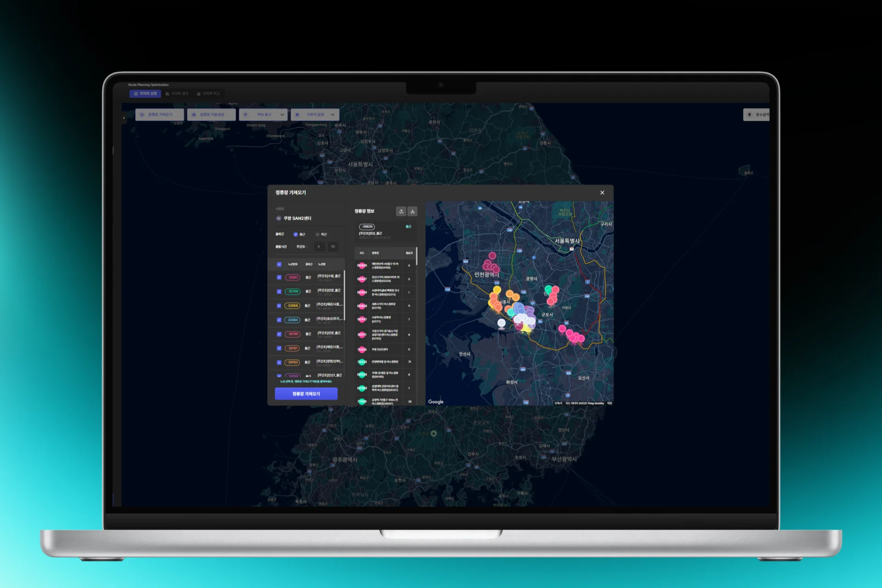Expand the 쿠팡 SAN2센터 site dropdown

pyautogui.click(x=278, y=218)
